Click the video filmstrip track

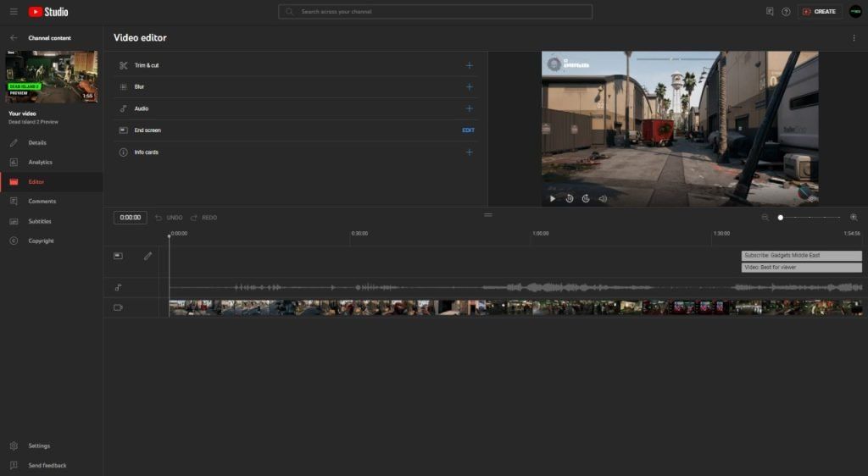pyautogui.click(x=515, y=307)
